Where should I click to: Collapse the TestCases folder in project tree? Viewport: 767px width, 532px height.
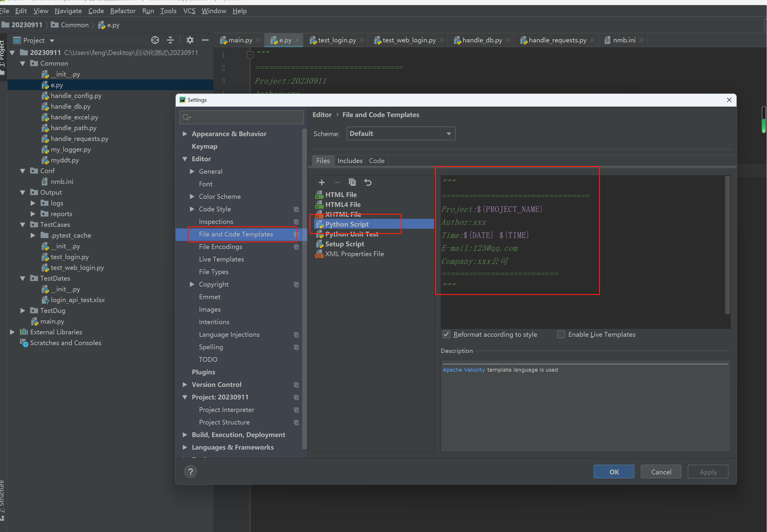click(23, 225)
